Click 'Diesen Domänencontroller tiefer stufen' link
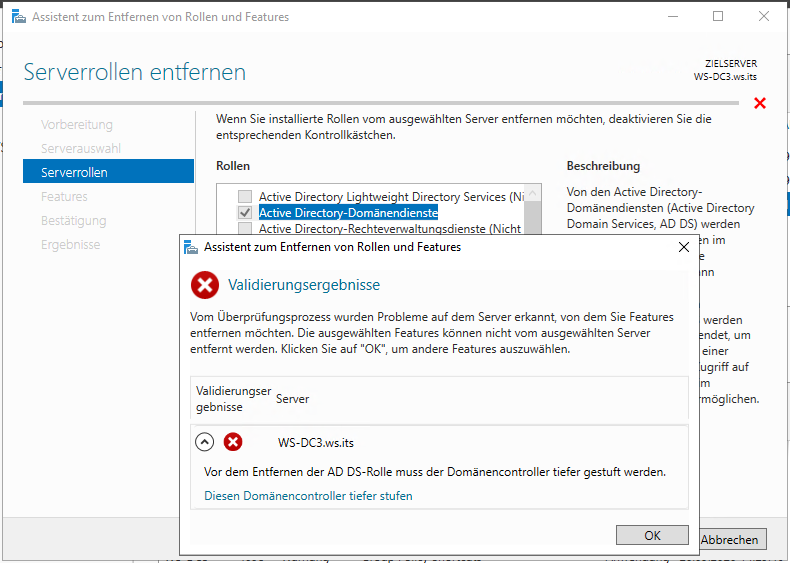The image size is (790, 563). (x=308, y=496)
